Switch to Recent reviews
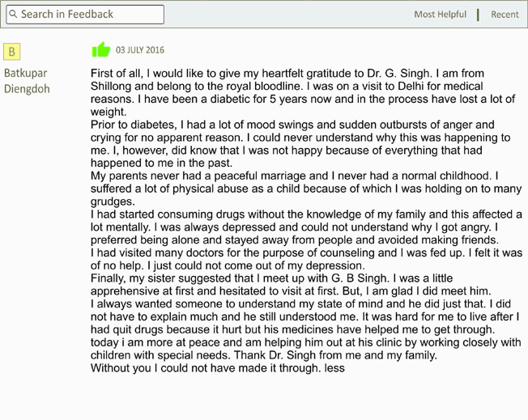The height and width of the screenshot is (420, 528). click(x=505, y=15)
